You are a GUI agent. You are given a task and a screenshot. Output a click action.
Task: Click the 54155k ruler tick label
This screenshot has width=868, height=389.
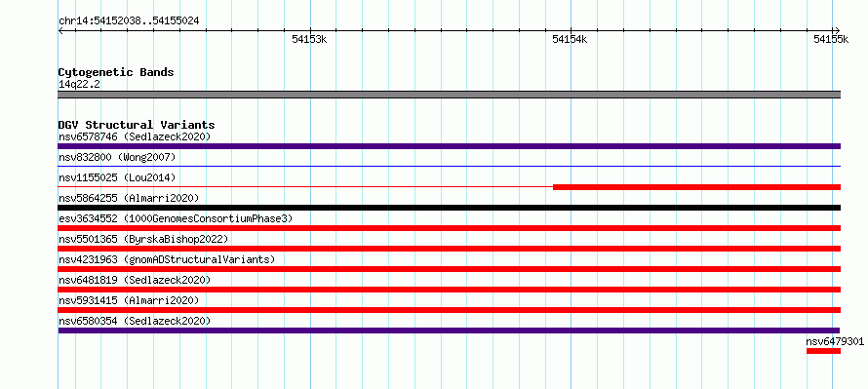pos(831,39)
